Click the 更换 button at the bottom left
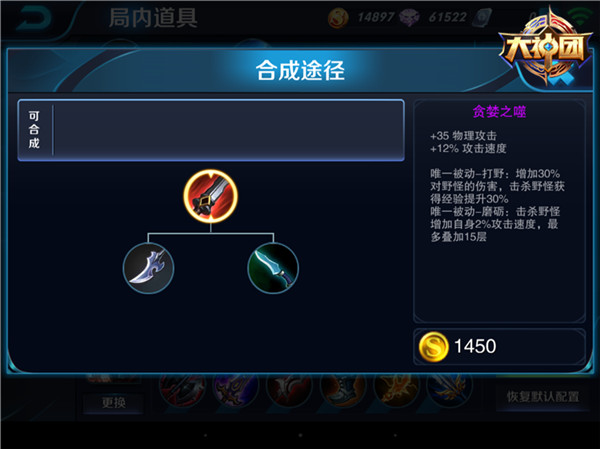 pos(114,403)
